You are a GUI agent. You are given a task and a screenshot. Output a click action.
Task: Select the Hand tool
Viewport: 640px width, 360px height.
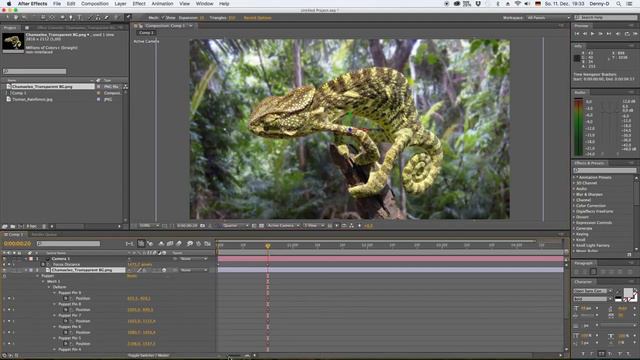pos(16,18)
